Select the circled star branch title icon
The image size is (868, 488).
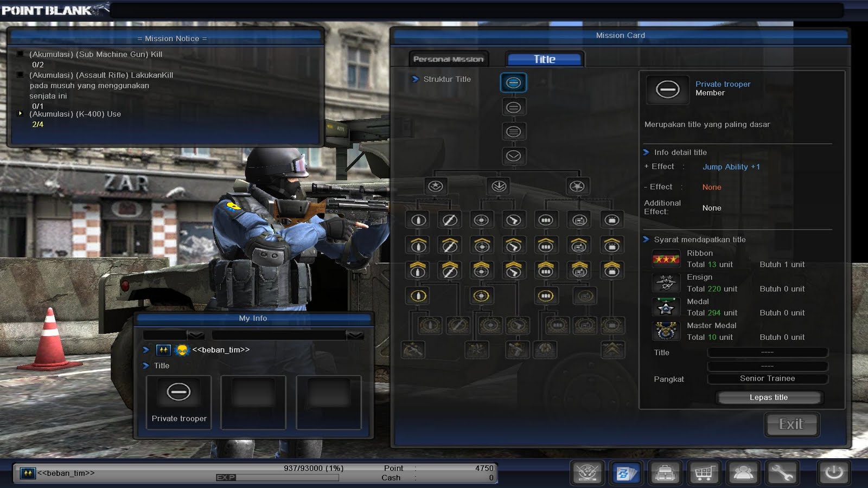point(436,187)
